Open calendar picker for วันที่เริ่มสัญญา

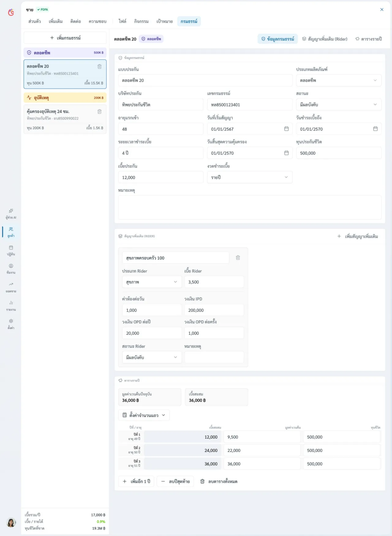point(286,129)
